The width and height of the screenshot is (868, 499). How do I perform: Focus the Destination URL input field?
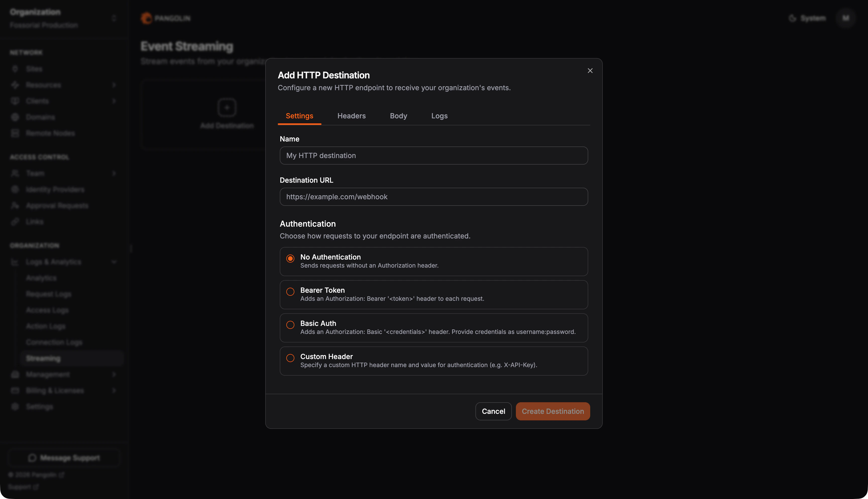click(434, 197)
